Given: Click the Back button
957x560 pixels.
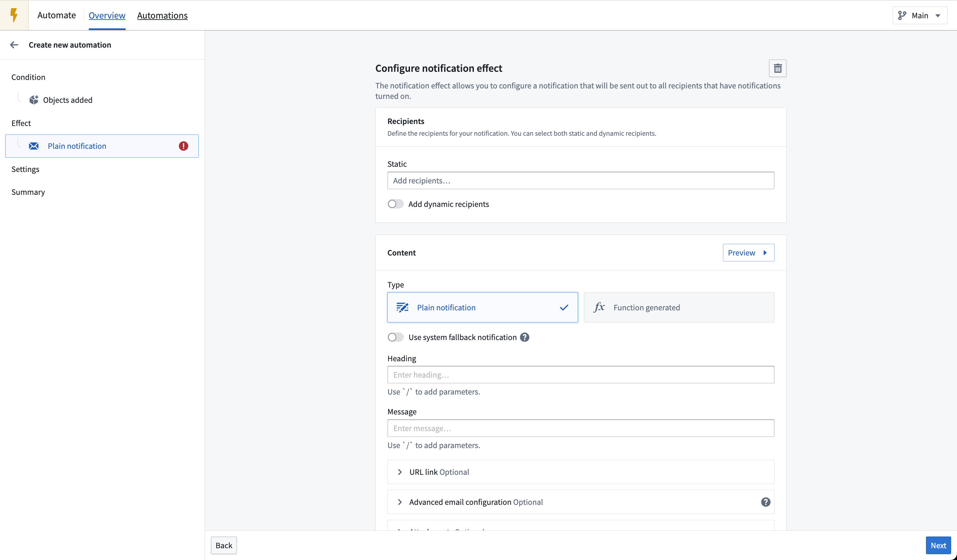Looking at the screenshot, I should 224,545.
